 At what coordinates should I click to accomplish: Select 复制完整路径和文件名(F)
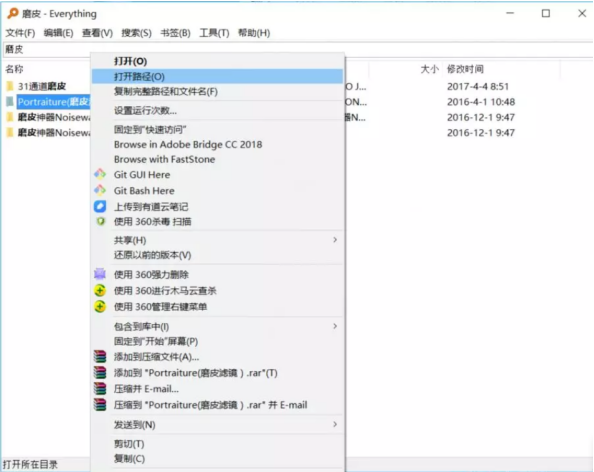coord(217,91)
